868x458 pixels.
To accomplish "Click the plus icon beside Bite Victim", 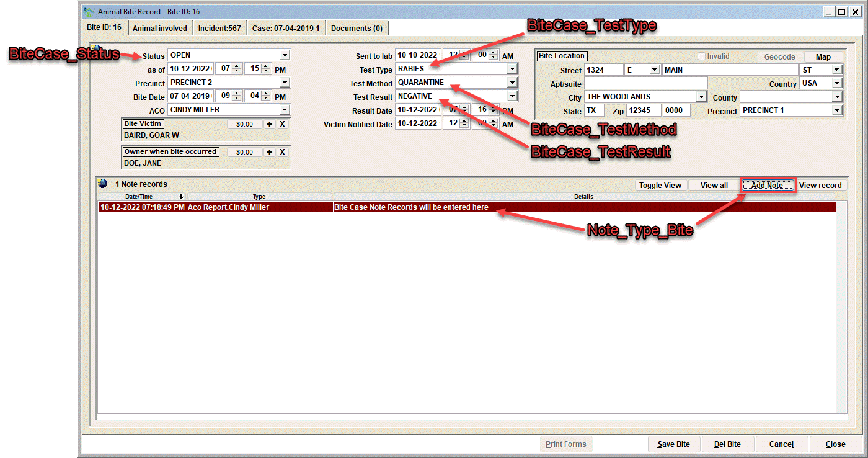I will coord(269,124).
